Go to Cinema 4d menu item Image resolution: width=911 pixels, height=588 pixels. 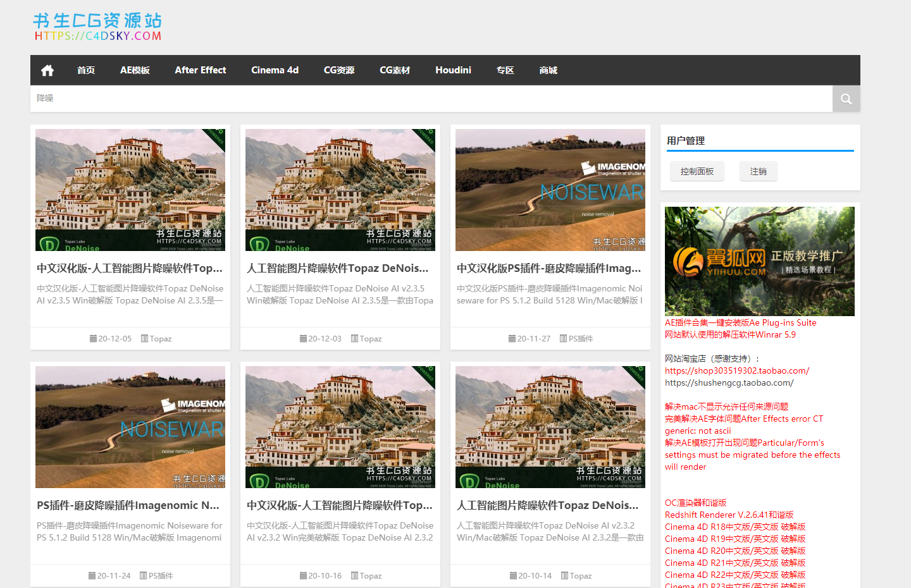point(275,70)
